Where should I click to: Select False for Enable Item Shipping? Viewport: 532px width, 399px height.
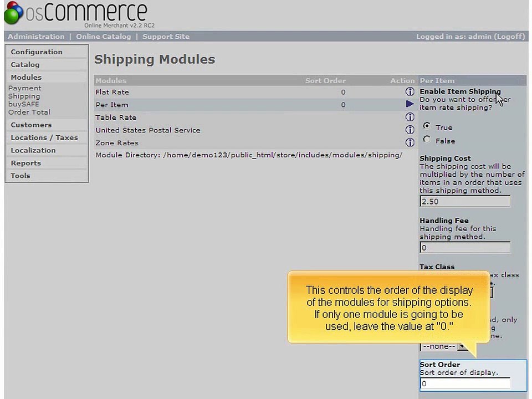click(x=427, y=140)
